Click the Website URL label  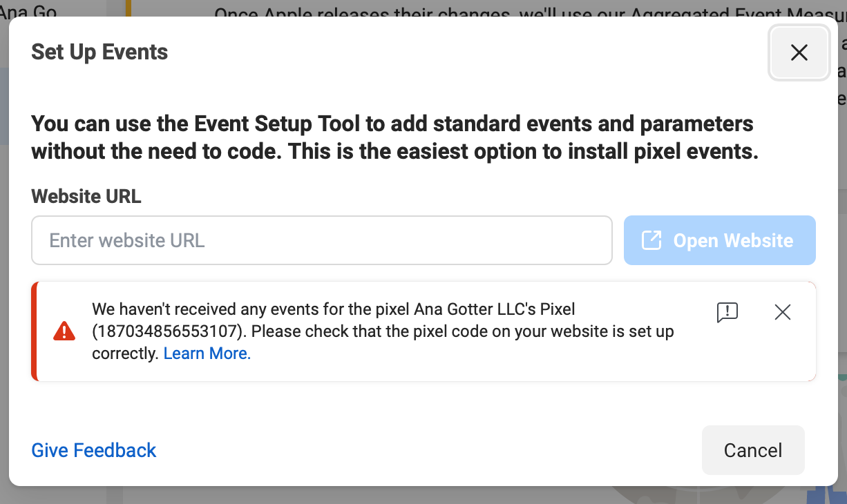tap(86, 196)
